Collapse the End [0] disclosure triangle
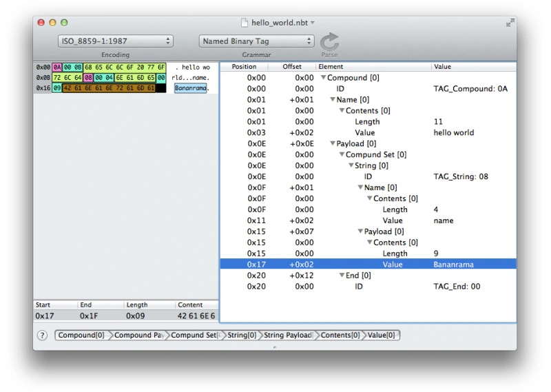This screenshot has width=551, height=392. tap(341, 276)
